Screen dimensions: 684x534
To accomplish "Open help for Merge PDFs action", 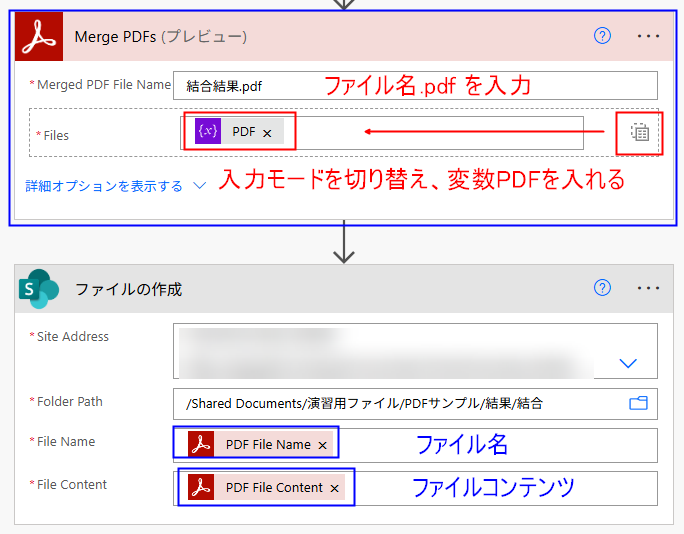I will click(602, 36).
